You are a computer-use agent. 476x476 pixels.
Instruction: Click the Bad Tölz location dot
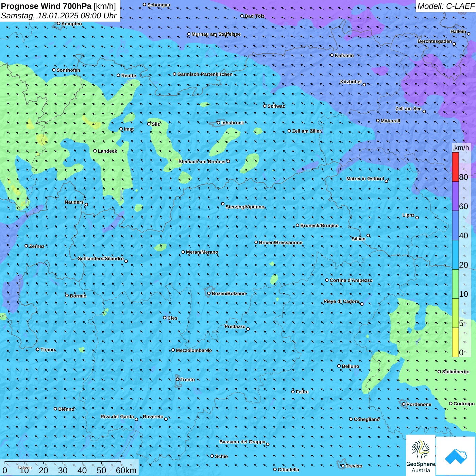click(242, 16)
